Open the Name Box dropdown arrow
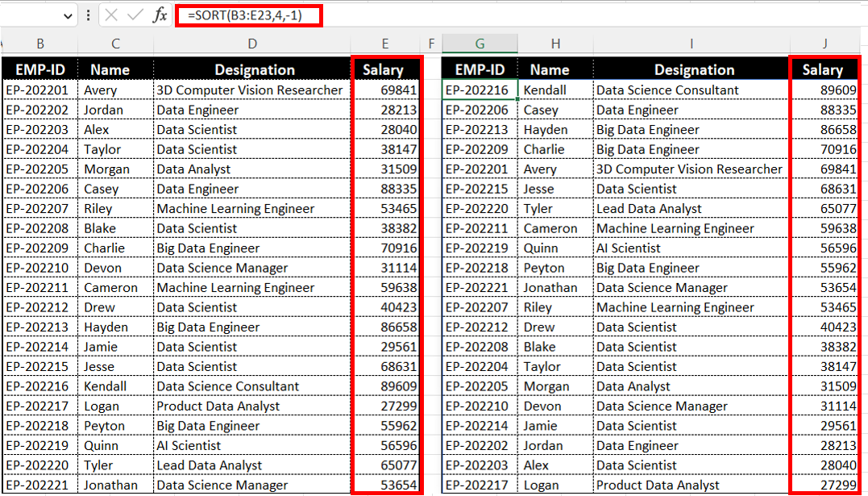This screenshot has width=868, height=496. (68, 15)
